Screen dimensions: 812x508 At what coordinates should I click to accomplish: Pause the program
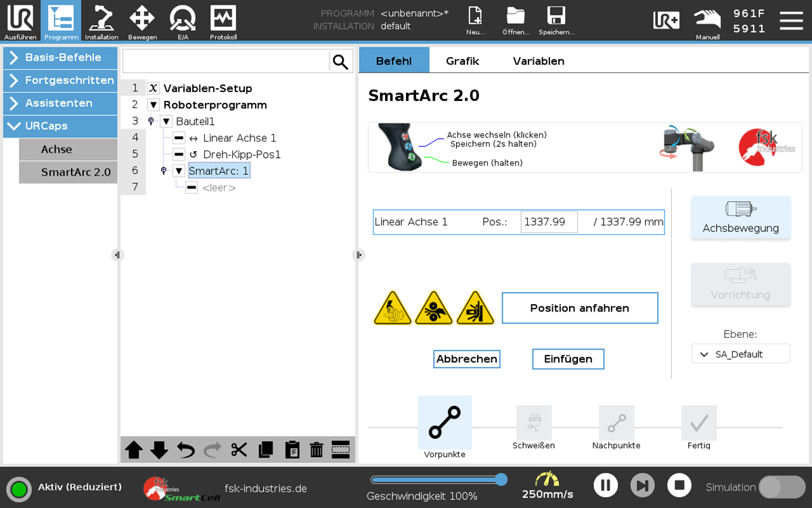coord(606,485)
